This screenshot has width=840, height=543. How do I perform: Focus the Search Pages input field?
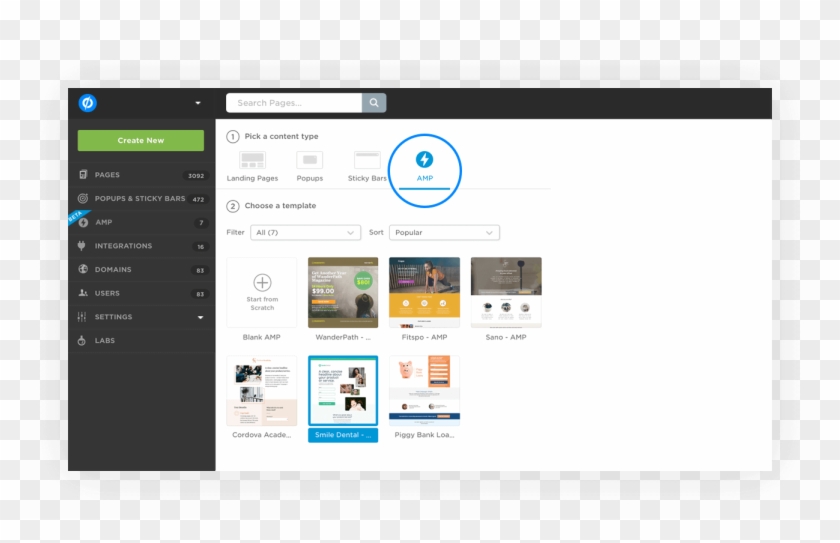click(x=294, y=103)
